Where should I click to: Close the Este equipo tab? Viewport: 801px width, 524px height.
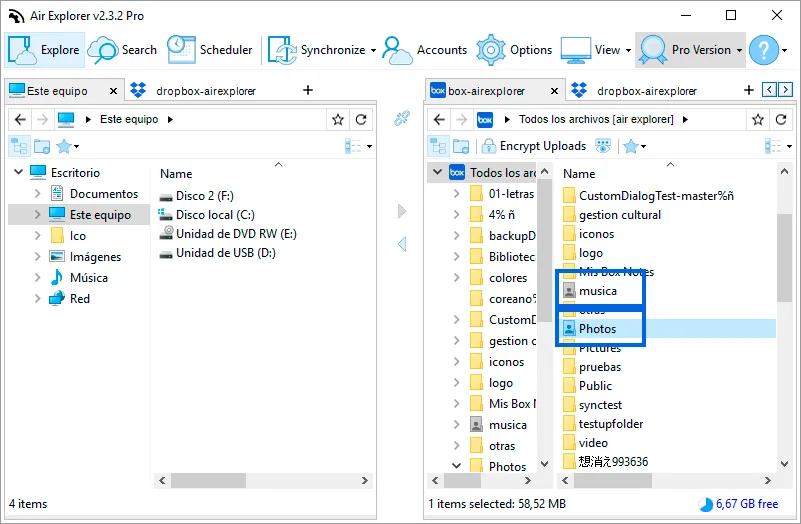point(113,91)
